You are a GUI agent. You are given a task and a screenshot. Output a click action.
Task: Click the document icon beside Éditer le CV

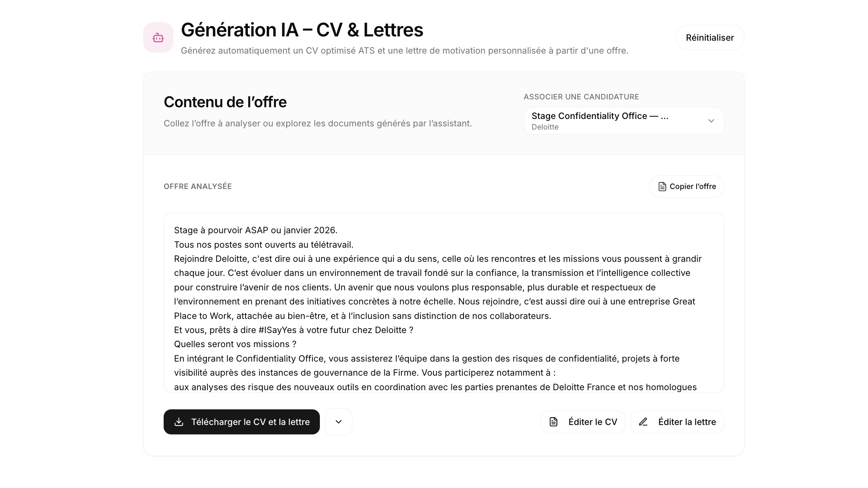(x=554, y=422)
